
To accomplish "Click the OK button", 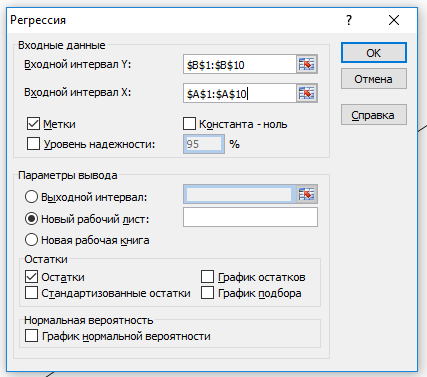I will pyautogui.click(x=374, y=53).
